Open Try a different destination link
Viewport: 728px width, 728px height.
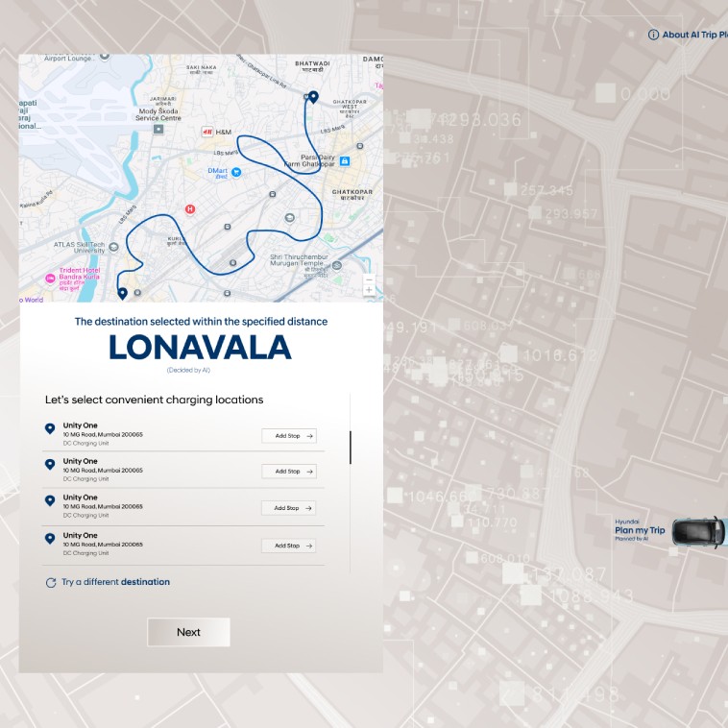point(115,582)
